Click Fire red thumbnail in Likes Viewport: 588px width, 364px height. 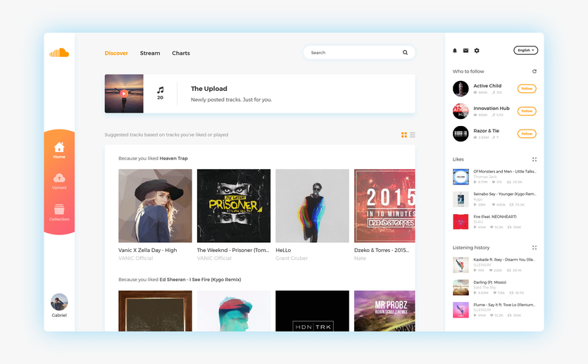[x=461, y=222]
